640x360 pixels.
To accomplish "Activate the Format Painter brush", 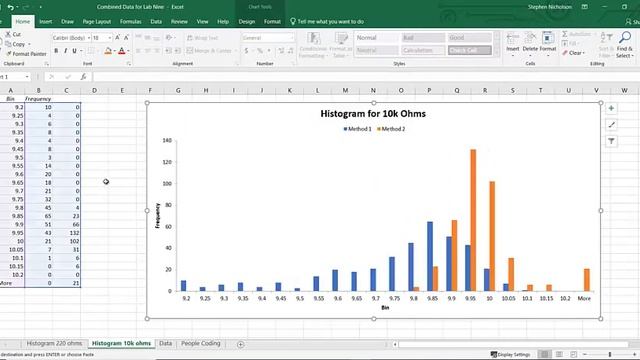I will pos(9,53).
